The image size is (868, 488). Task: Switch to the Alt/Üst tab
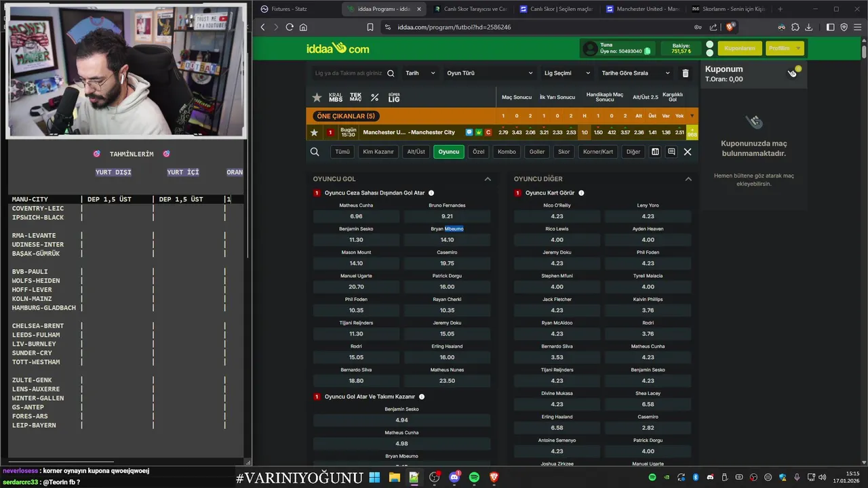416,152
